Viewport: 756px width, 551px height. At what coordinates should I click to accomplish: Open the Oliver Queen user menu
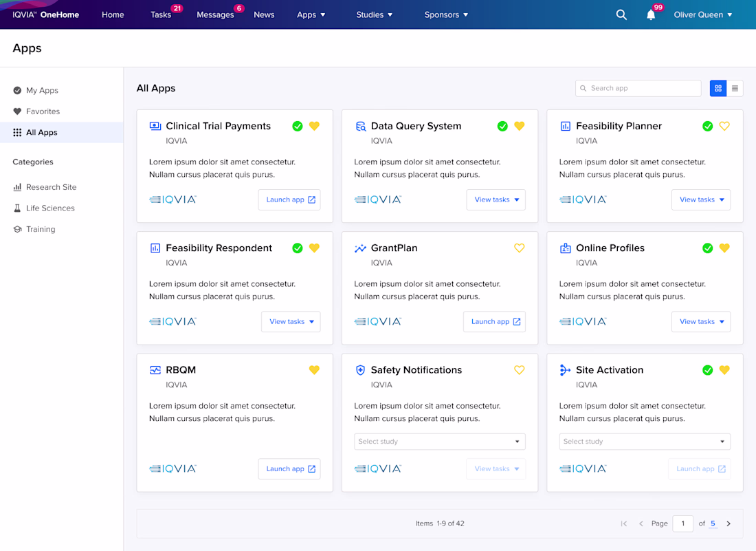point(703,15)
